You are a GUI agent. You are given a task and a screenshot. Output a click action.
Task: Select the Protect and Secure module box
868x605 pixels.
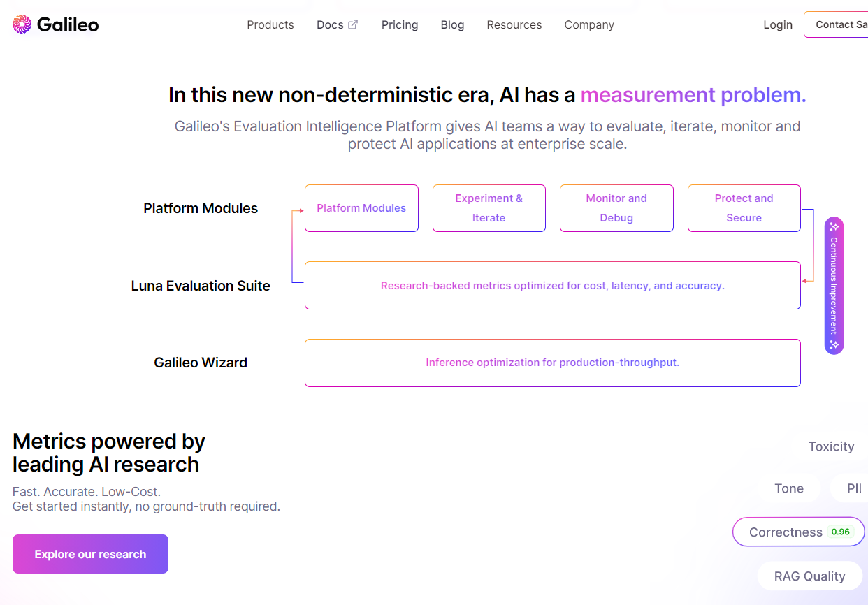[x=744, y=208]
